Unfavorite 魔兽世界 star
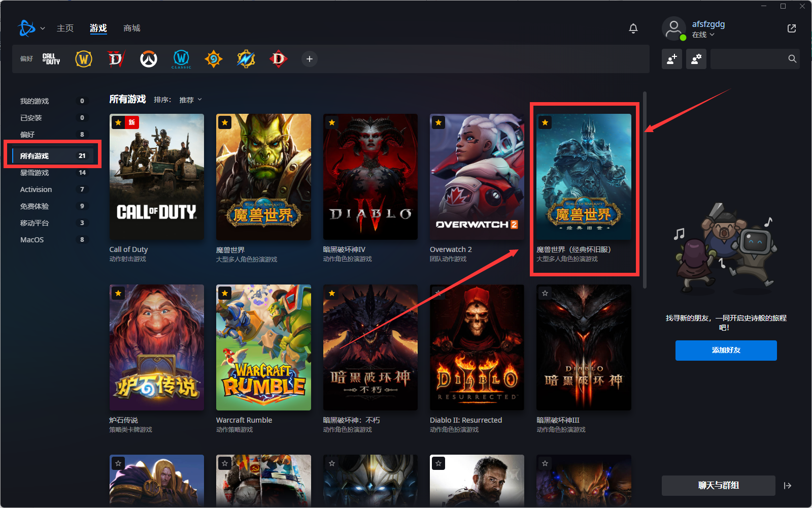This screenshot has width=812, height=508. tap(225, 122)
